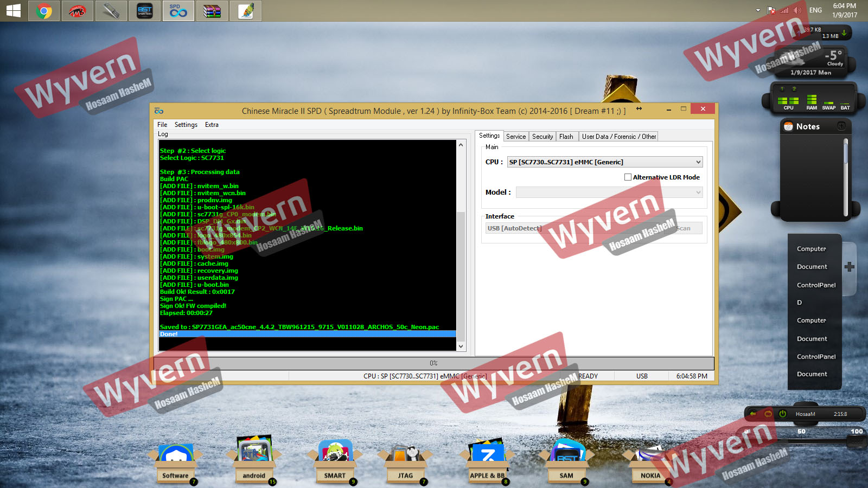Click the USB status bar entry
This screenshot has width=868, height=488.
pyautogui.click(x=642, y=376)
